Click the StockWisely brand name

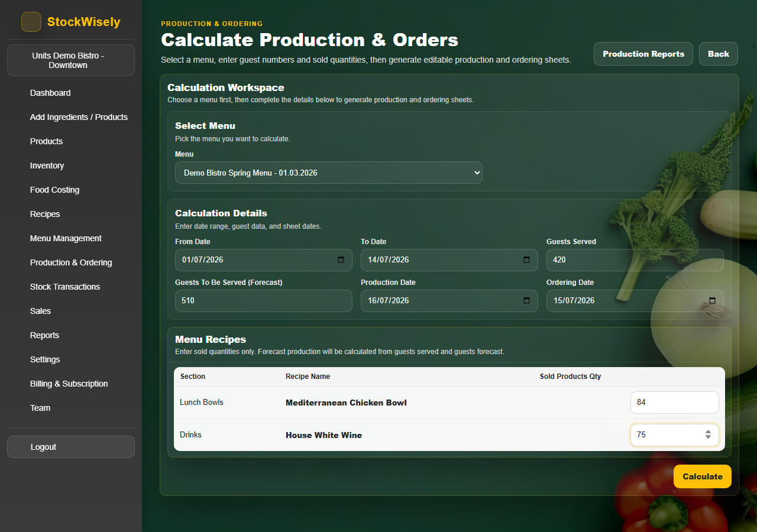(x=84, y=22)
